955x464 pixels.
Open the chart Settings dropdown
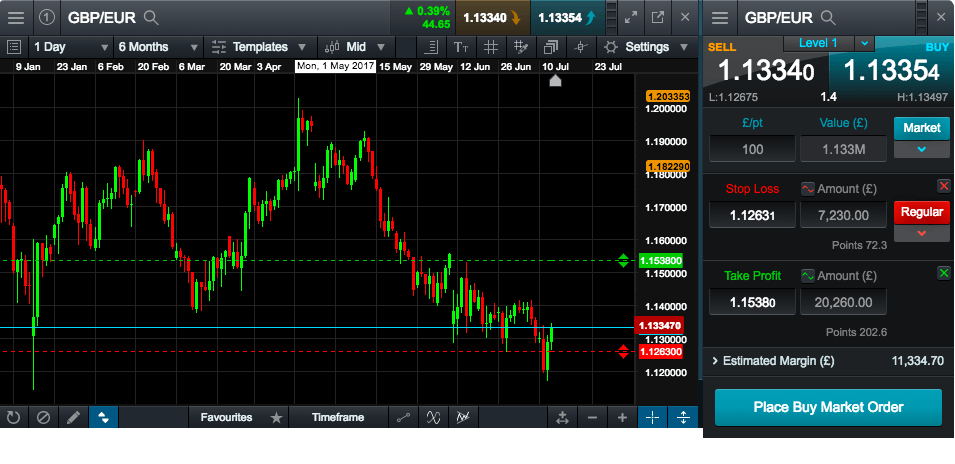[x=647, y=47]
